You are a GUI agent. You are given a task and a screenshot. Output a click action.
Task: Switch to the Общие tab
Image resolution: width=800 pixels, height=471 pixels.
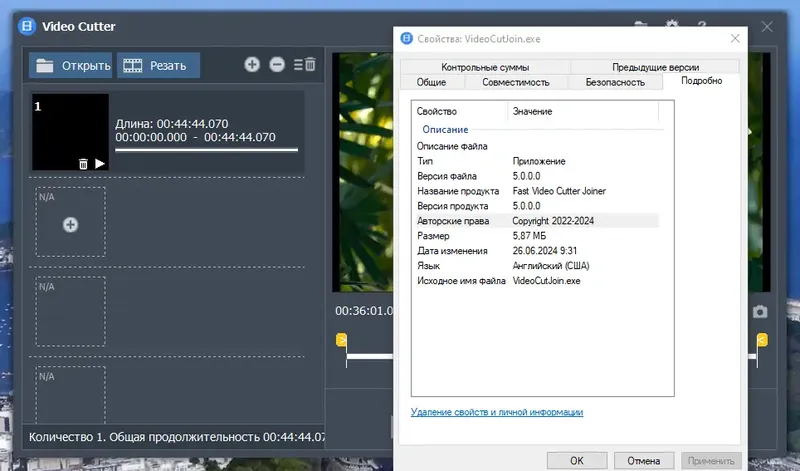432,82
